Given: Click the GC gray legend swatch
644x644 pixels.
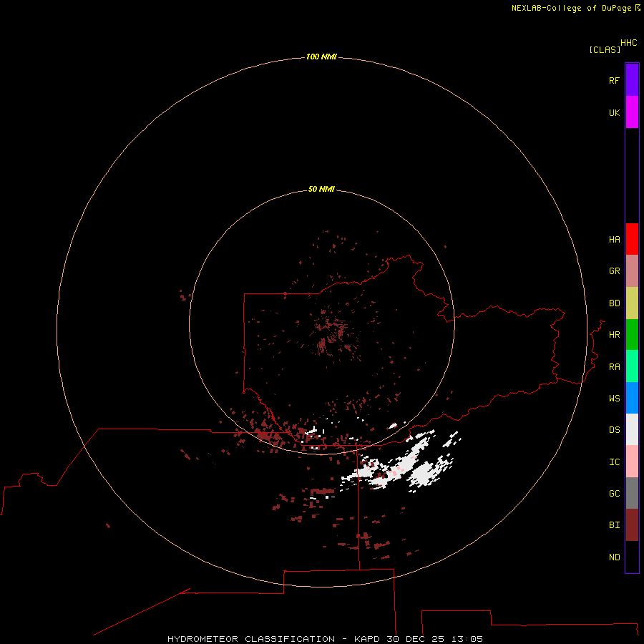Looking at the screenshot, I should (632, 493).
